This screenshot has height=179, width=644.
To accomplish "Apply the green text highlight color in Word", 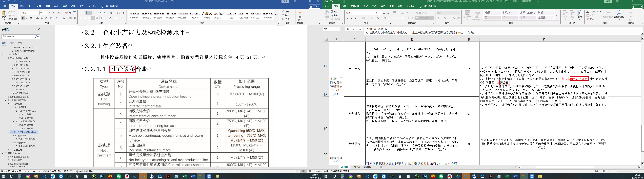I will click(57, 18).
